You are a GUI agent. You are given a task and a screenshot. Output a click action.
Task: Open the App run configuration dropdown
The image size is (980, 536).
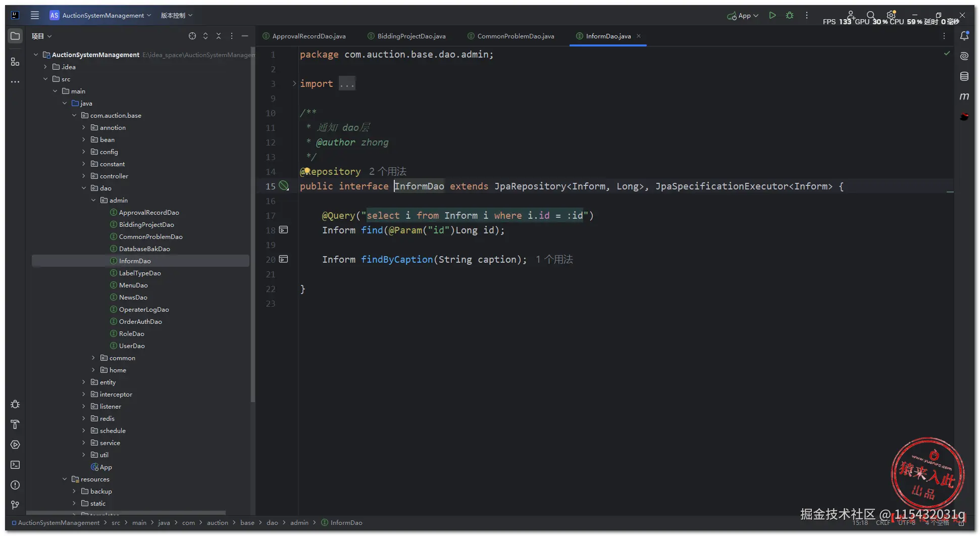[x=743, y=15]
